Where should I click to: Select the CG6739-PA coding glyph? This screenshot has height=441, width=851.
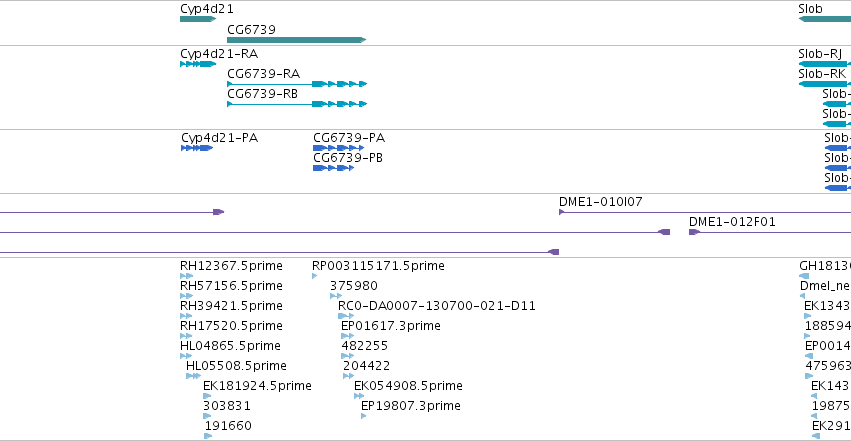[333, 148]
